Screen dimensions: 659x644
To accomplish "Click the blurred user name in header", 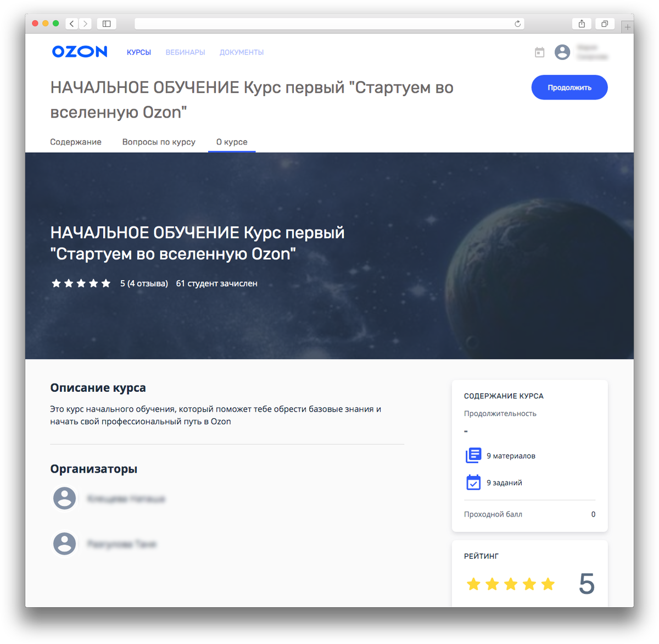I will (591, 52).
